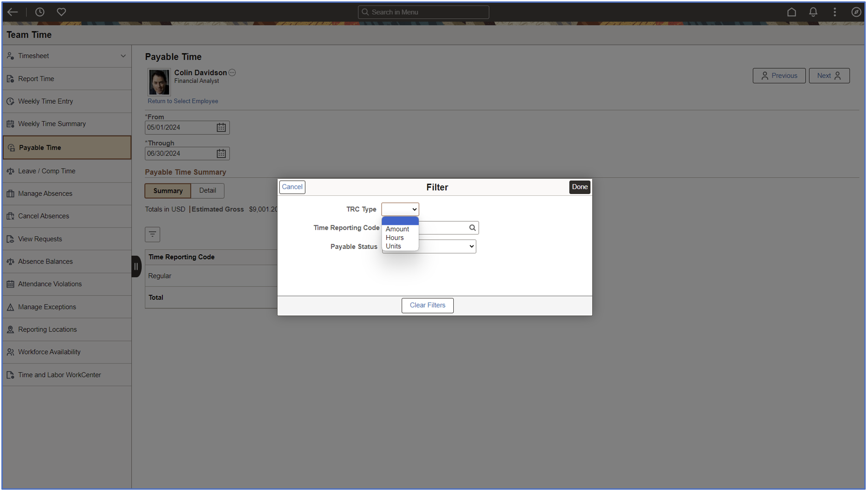Click the Time Reporting Code lookup magnifier

pyautogui.click(x=472, y=228)
